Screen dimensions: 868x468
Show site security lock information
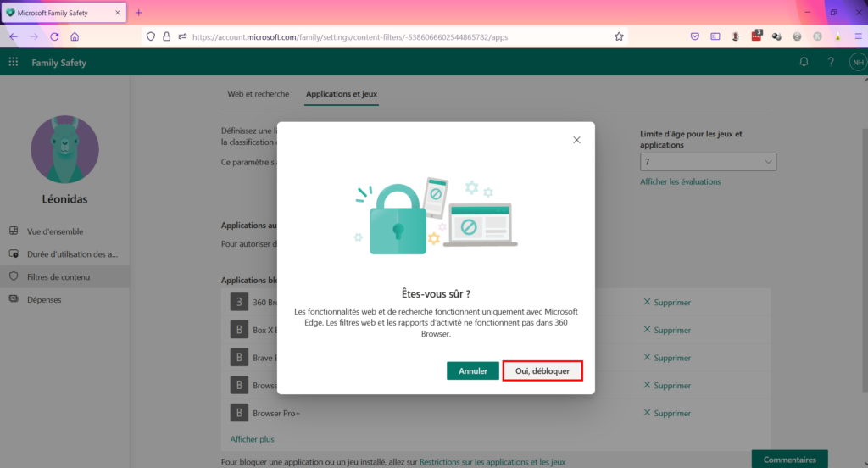(167, 36)
